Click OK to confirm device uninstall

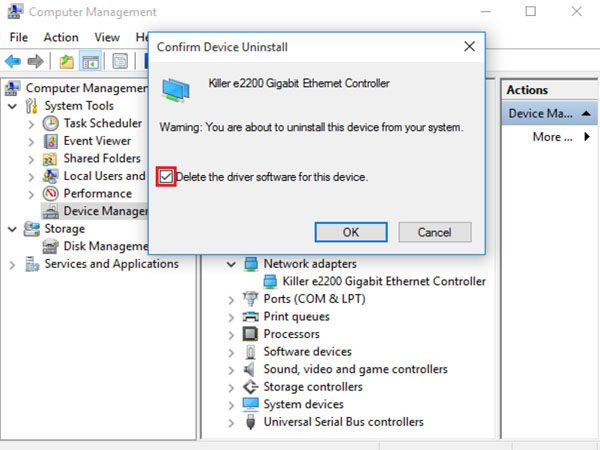point(350,232)
